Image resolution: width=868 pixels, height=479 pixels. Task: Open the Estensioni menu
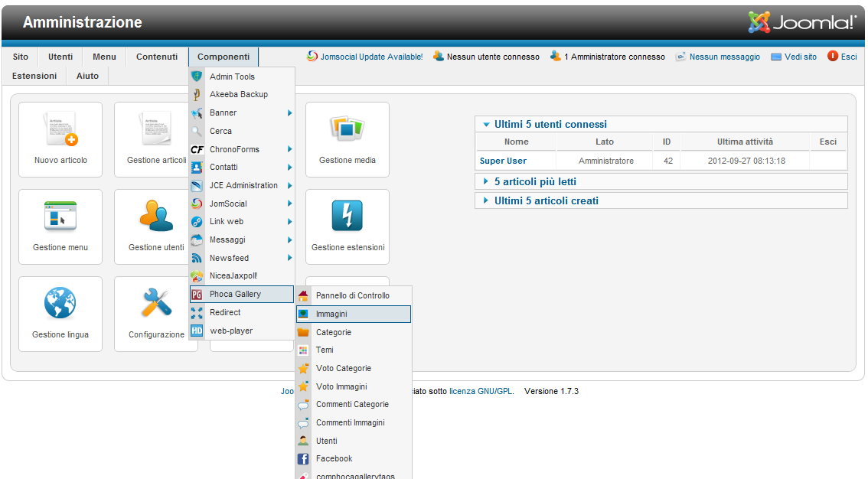tap(34, 76)
